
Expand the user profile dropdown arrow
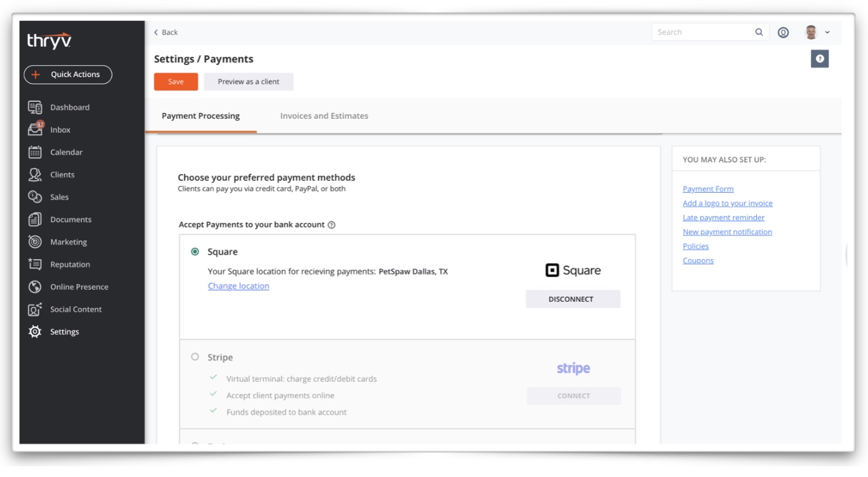tap(827, 33)
